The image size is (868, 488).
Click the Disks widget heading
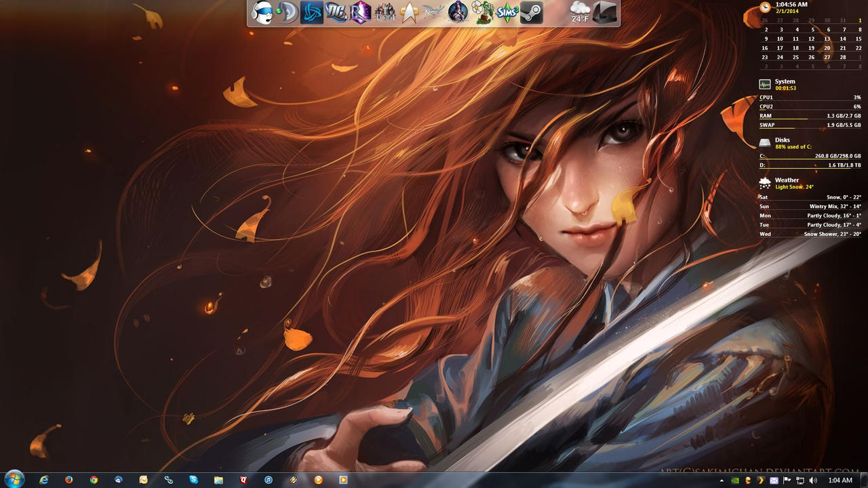coord(783,140)
